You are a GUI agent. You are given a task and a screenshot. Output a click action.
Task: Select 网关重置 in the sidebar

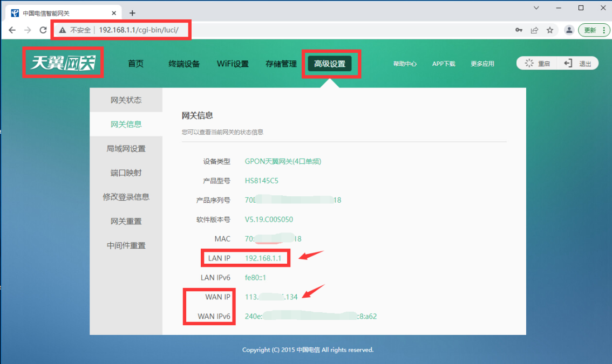[126, 221]
